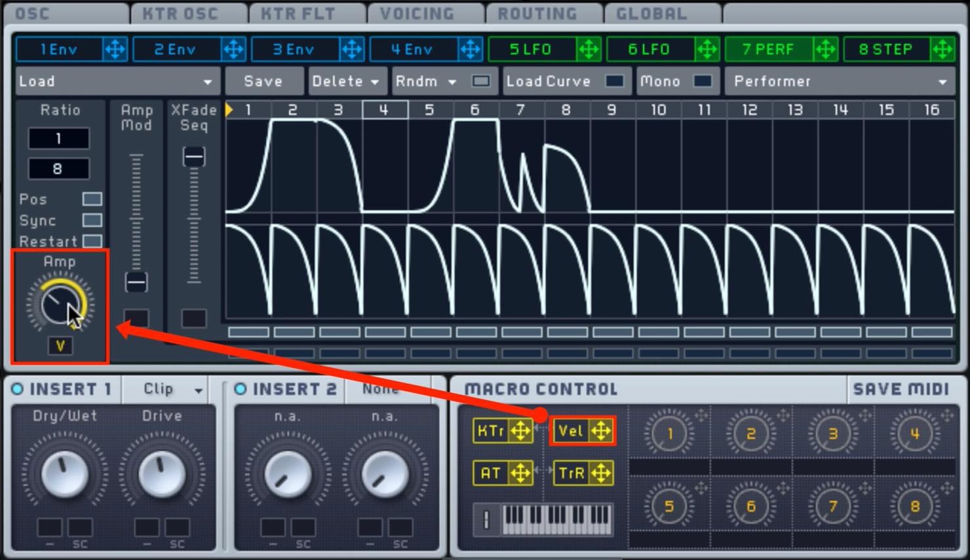Screen dimensions: 970x560
Task: Click the assign cross icon of macro knob 5
Action: tap(701, 487)
